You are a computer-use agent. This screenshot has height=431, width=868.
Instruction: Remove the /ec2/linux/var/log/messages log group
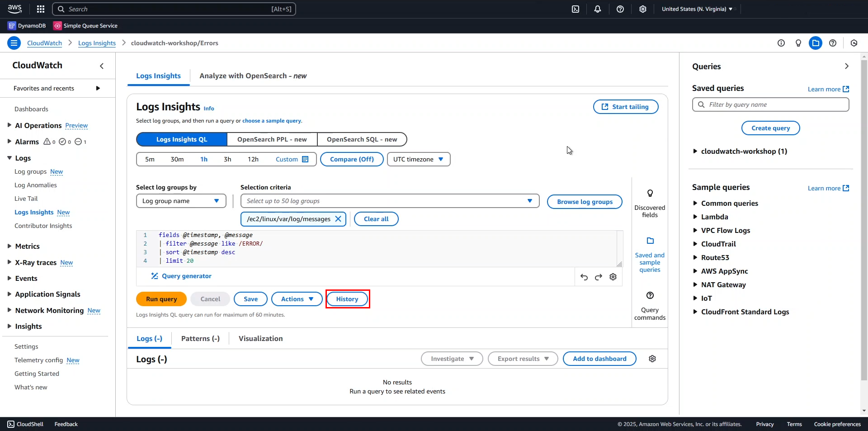[338, 219]
